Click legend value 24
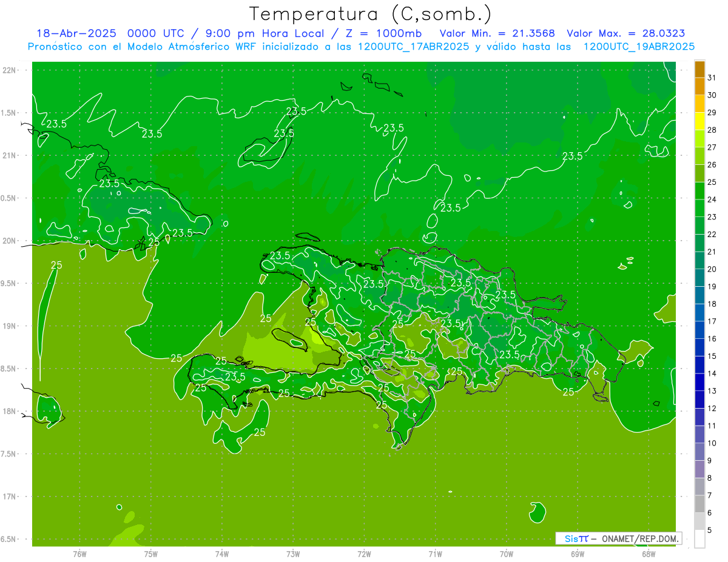 pyautogui.click(x=712, y=199)
